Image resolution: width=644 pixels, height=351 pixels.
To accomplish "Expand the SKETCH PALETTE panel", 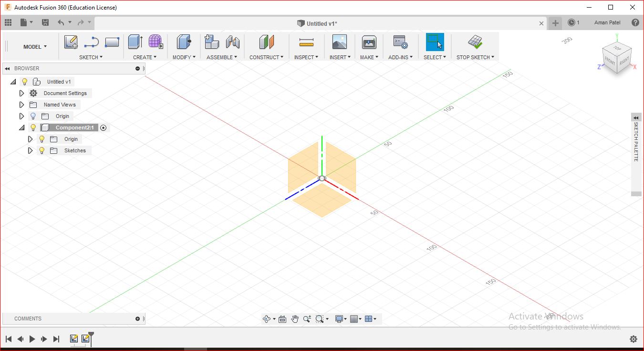I will coord(636,118).
